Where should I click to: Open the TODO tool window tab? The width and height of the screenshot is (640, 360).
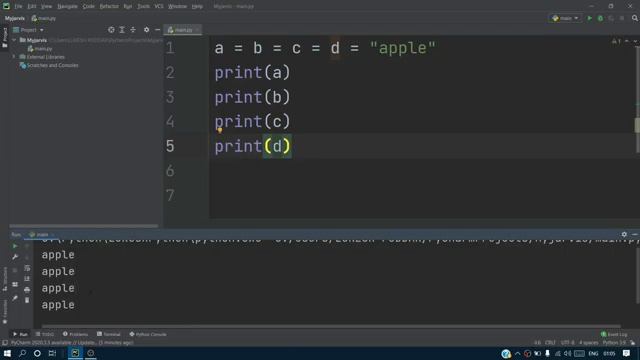[44, 334]
